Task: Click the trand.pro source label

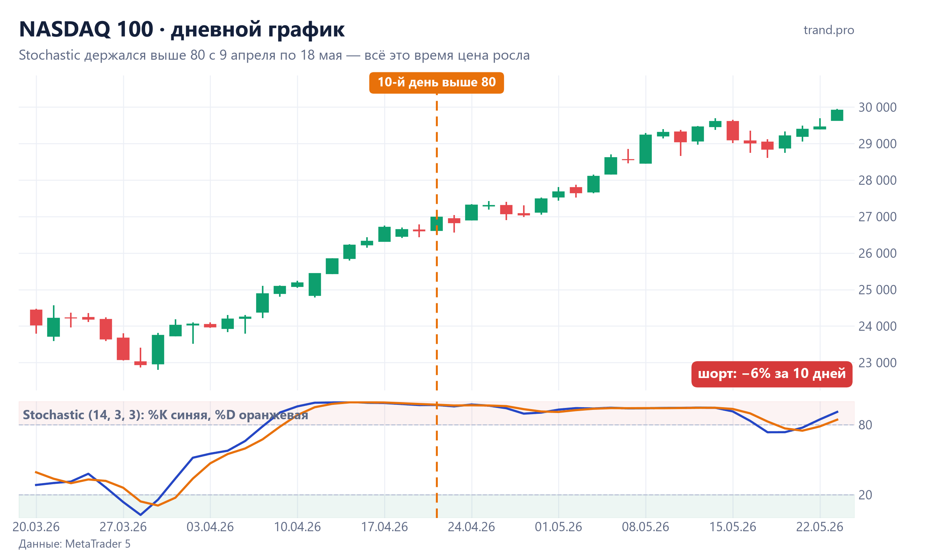Action: point(829,30)
